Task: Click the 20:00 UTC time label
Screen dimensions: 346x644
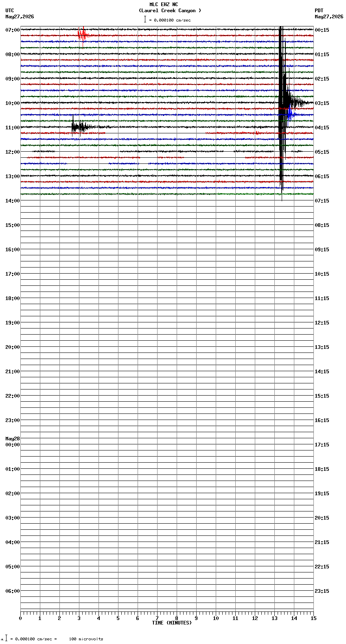Action: (12, 347)
